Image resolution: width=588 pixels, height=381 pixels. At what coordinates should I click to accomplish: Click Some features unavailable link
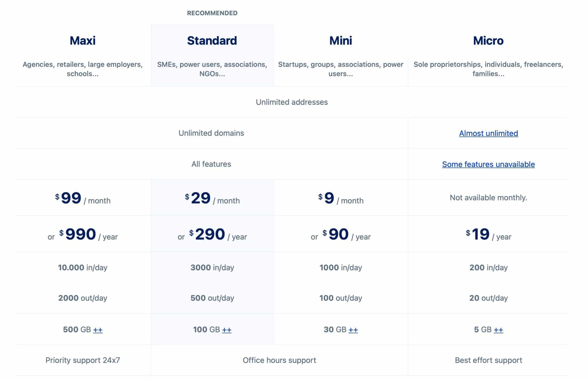(488, 164)
